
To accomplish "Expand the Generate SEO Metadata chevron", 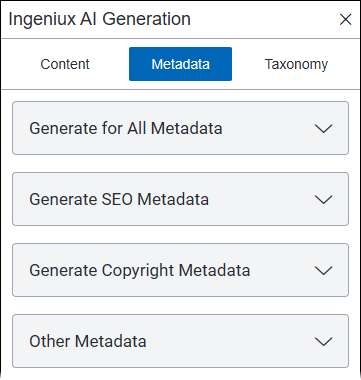I will pos(323,199).
